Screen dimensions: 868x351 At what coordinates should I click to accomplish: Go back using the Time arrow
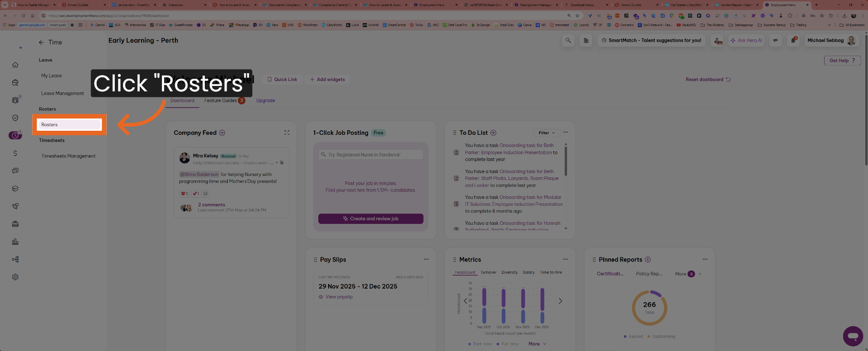point(41,42)
